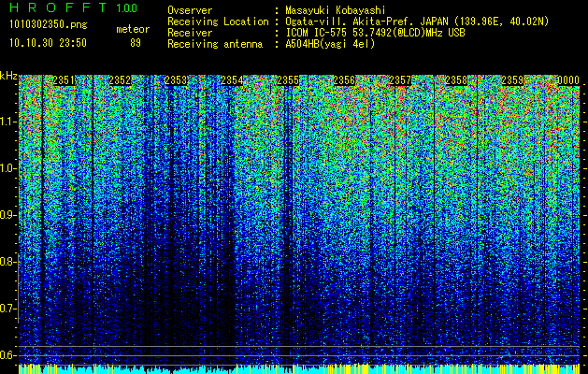
Task: Click the Receiving Location label
Action: (218, 22)
